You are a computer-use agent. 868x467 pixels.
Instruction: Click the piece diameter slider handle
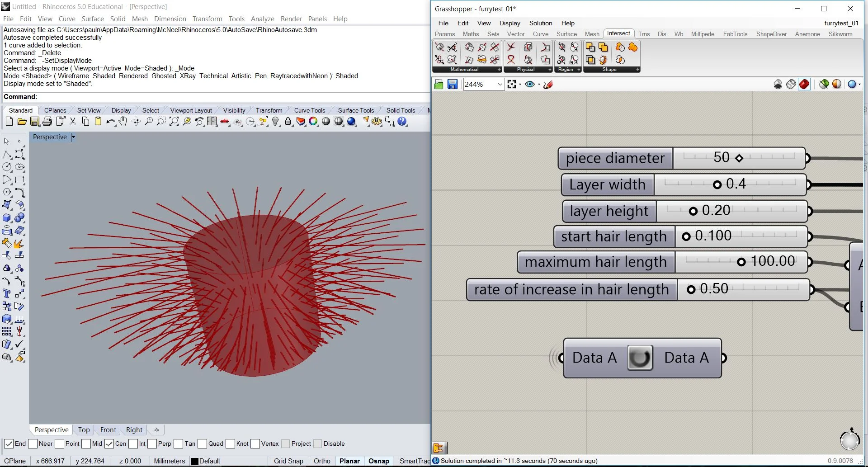[x=739, y=158]
